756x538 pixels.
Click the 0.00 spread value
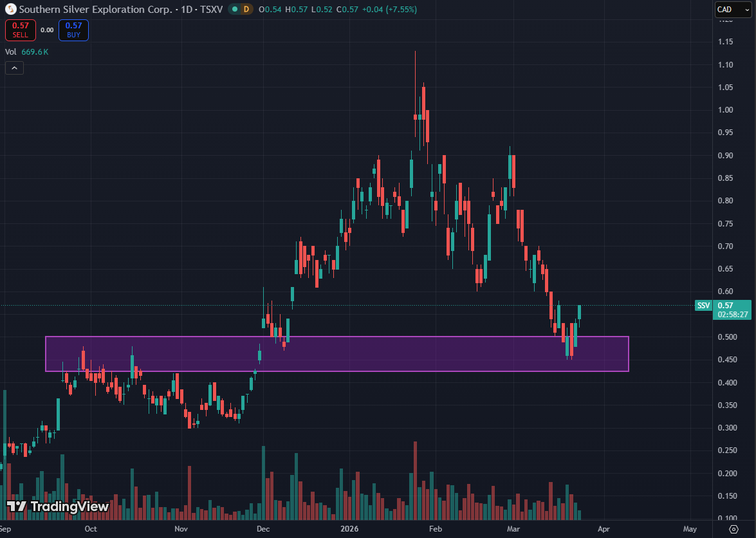coord(47,30)
